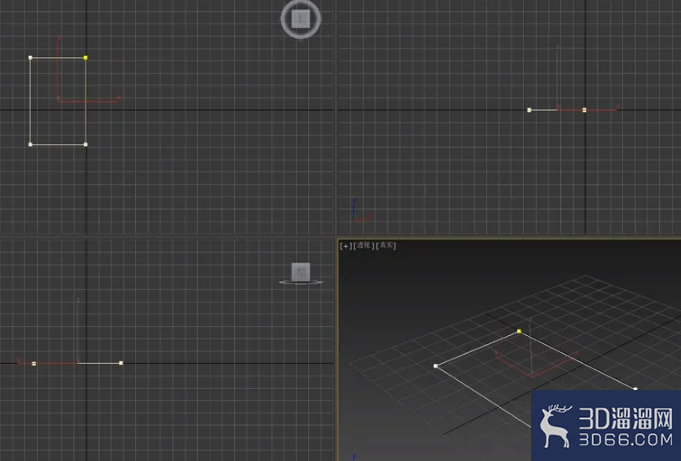This screenshot has height=461, width=681.
Task: Select the right white vertex in perspective viewport
Action: pos(635,389)
